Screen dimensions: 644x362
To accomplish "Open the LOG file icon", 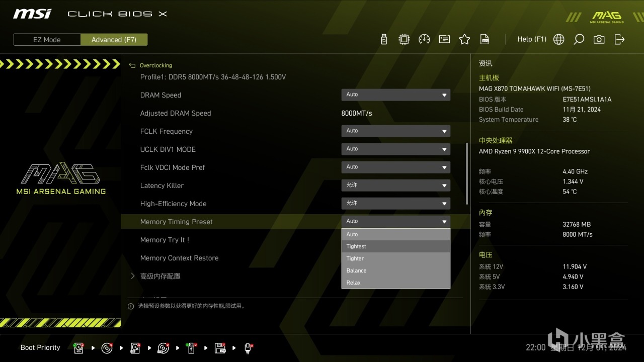I will [x=485, y=39].
